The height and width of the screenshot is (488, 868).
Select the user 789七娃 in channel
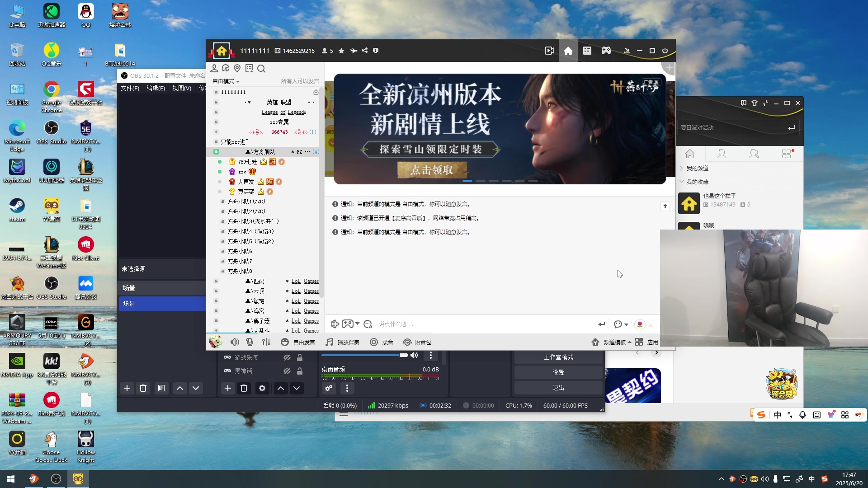(247, 162)
